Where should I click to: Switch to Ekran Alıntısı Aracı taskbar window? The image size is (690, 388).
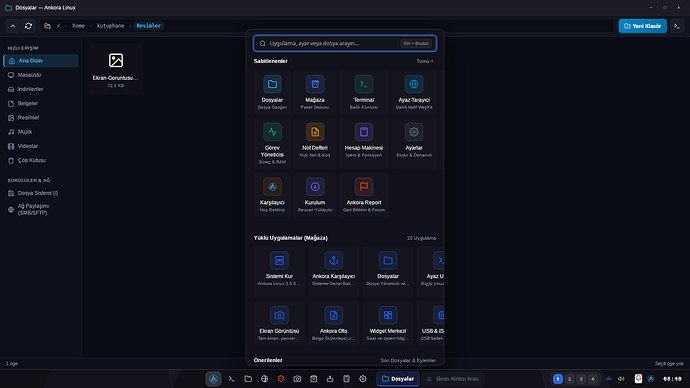(452, 379)
